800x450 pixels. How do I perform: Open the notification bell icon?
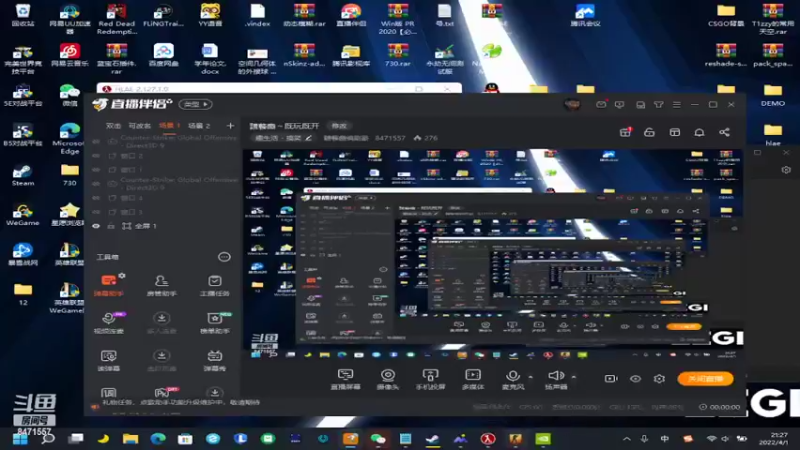(699, 132)
